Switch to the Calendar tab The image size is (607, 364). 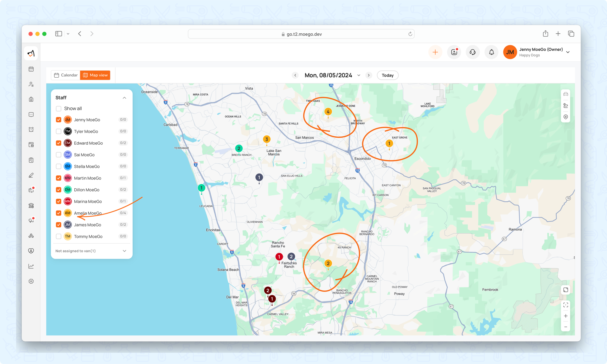[66, 75]
